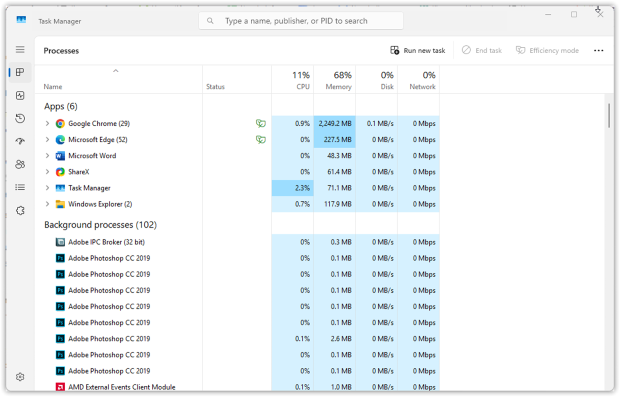Viewport: 620px width, 397px height.
Task: Select the Google Chrome (29) row name
Action: tap(99, 124)
